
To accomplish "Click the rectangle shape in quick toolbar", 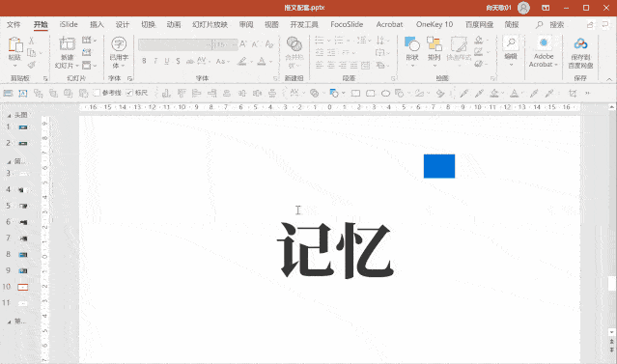I will (x=355, y=94).
